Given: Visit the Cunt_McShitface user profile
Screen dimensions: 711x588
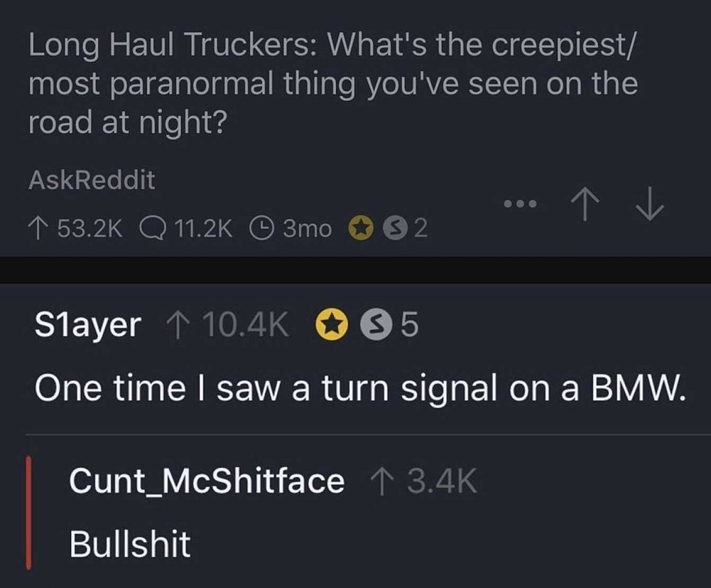Looking at the screenshot, I should click(206, 482).
